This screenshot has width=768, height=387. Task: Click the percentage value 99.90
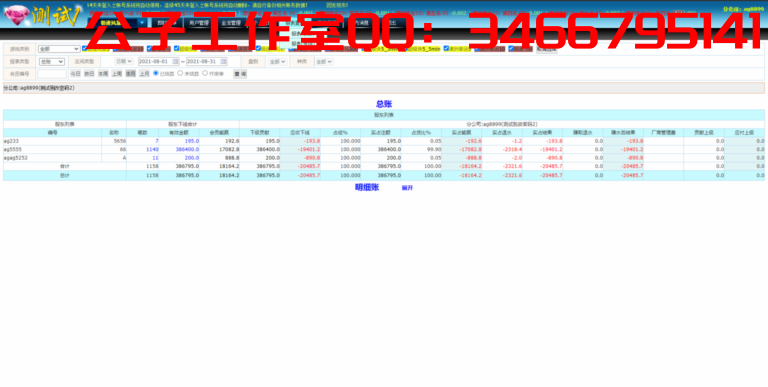433,149
